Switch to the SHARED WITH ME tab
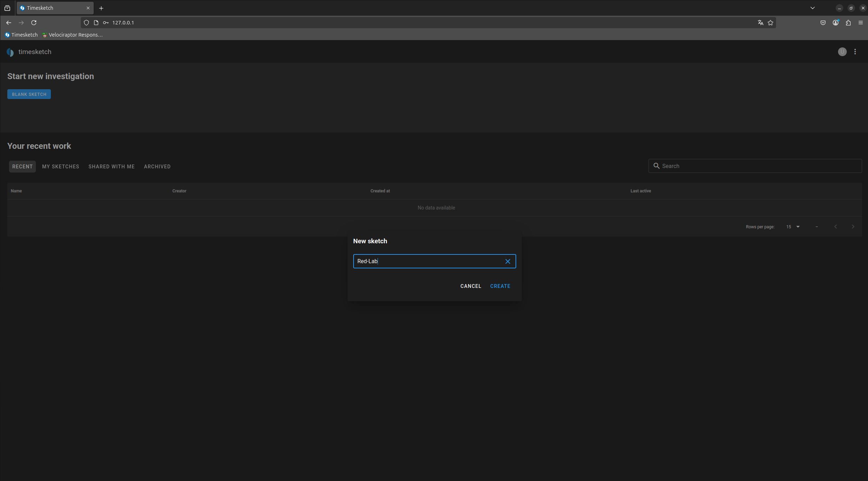868x481 pixels. tap(111, 167)
